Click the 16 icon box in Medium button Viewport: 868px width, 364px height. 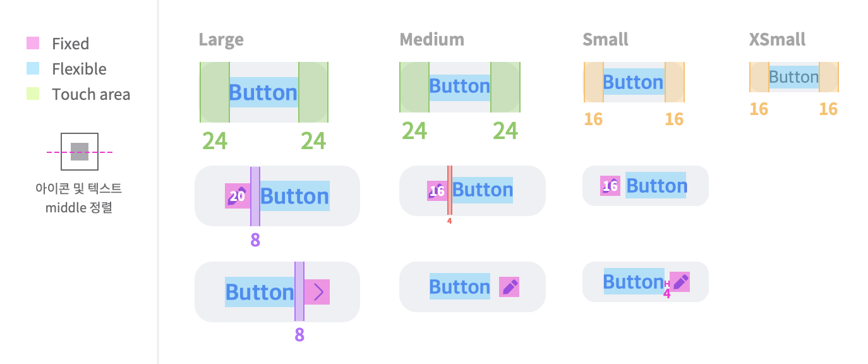coord(437,191)
